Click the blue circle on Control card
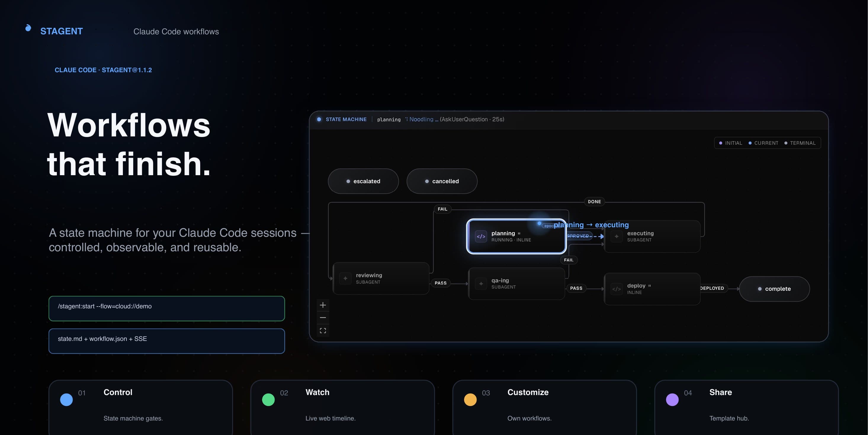 point(66,400)
